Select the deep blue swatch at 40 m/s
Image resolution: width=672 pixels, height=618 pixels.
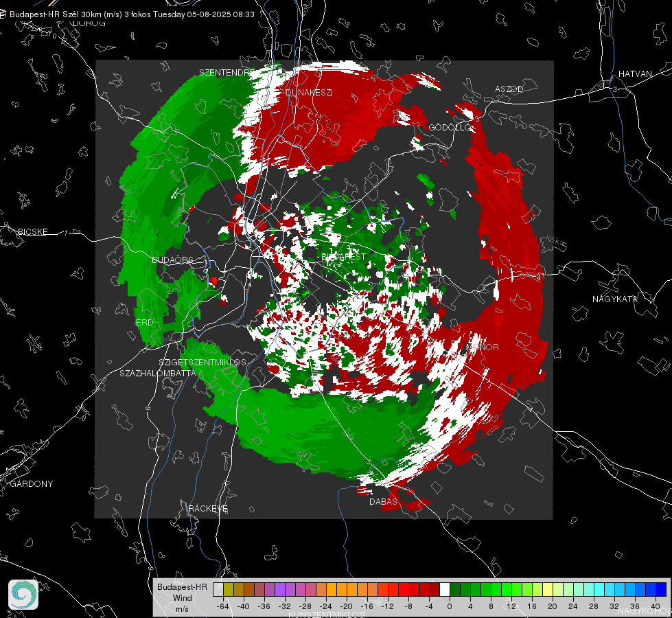[x=661, y=589]
